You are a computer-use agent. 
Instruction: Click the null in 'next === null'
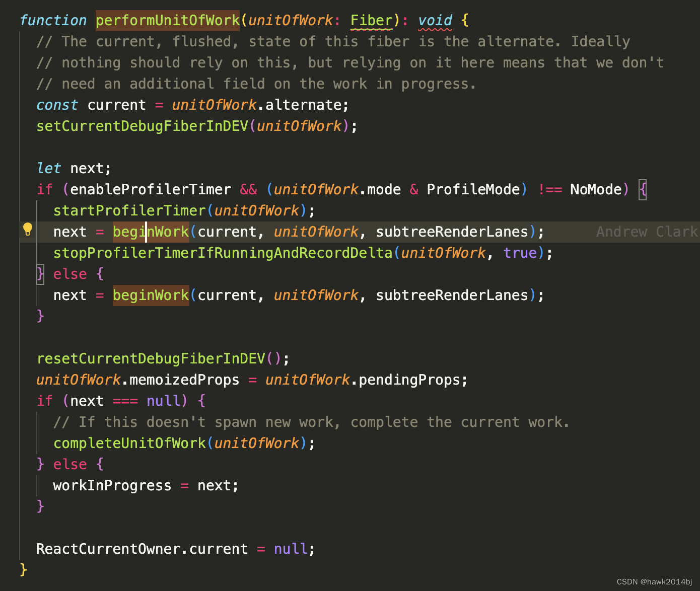click(x=163, y=401)
